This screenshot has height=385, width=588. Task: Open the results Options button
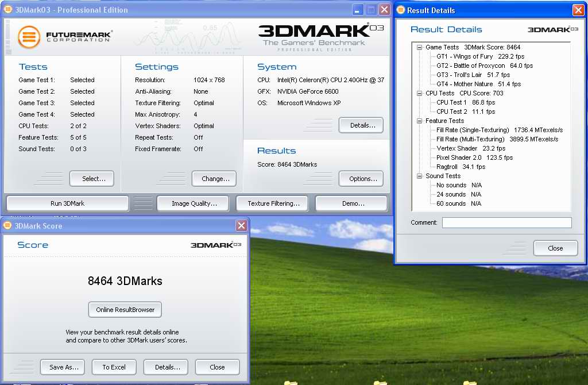(361, 179)
